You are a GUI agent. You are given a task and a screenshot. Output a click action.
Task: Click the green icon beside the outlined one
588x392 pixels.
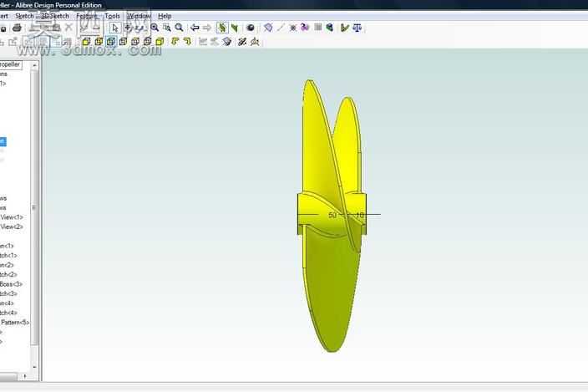point(235,28)
